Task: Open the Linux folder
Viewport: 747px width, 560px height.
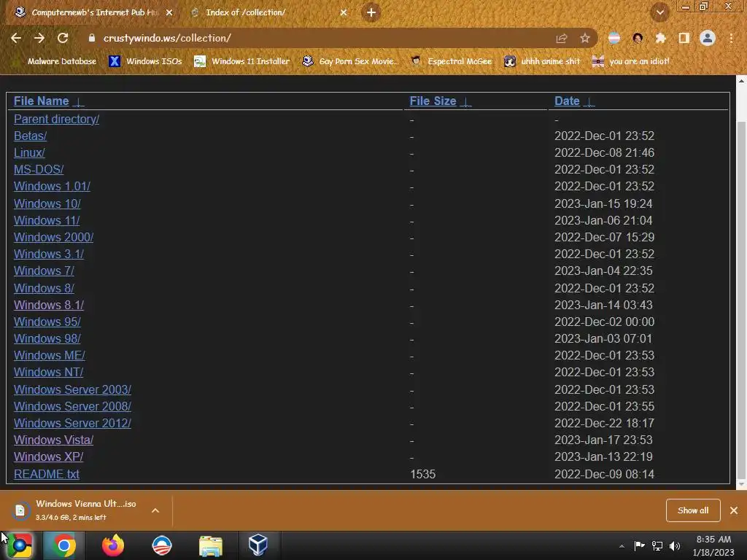Action: pyautogui.click(x=29, y=152)
